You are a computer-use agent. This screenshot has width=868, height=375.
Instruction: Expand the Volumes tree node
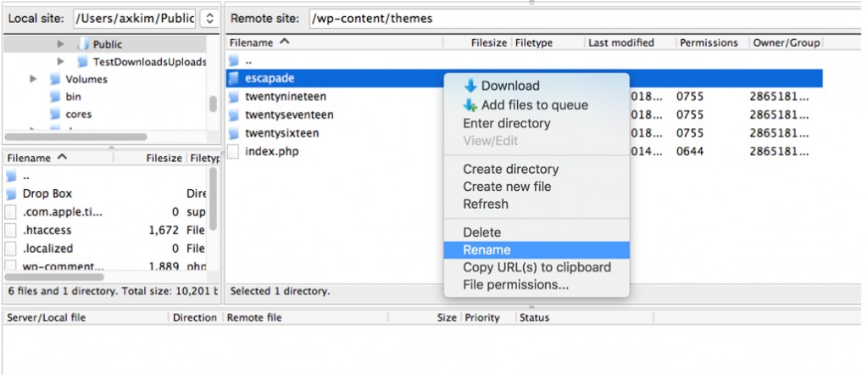[33, 80]
